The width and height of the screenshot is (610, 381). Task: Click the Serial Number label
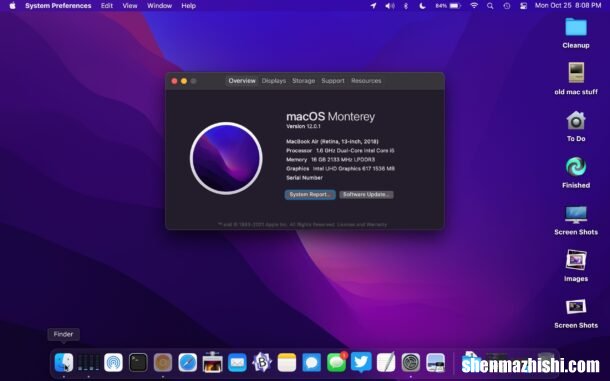click(x=304, y=177)
